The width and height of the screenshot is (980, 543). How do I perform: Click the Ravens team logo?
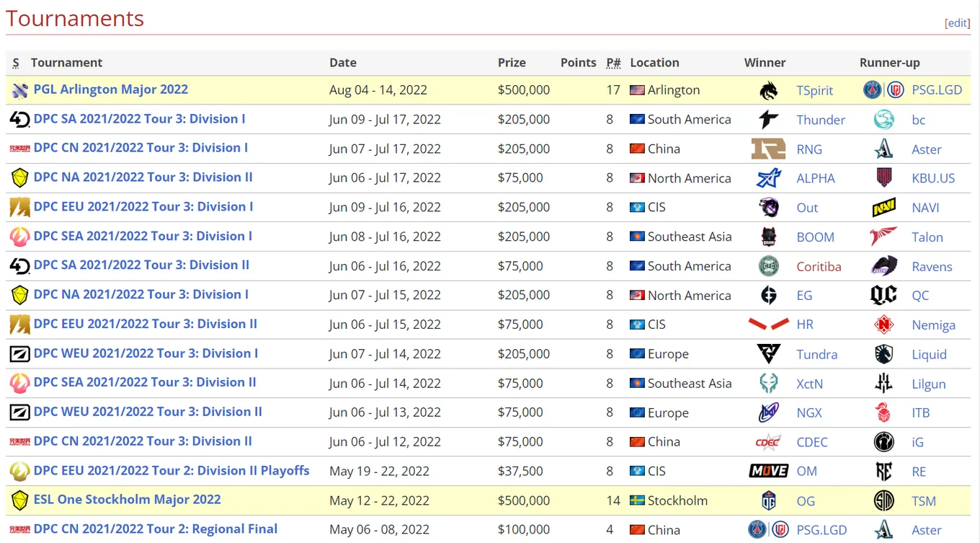[884, 266]
